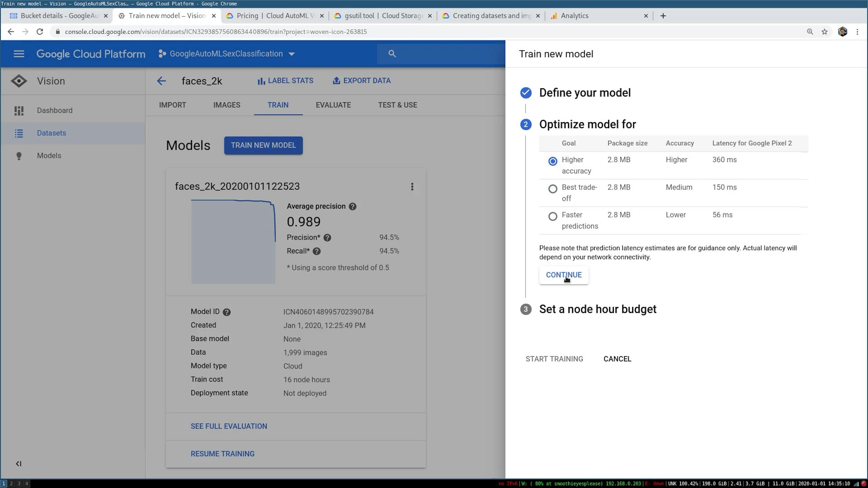Go back with the faces_2k back arrow
Image resolution: width=868 pixels, height=488 pixels.
click(x=161, y=81)
